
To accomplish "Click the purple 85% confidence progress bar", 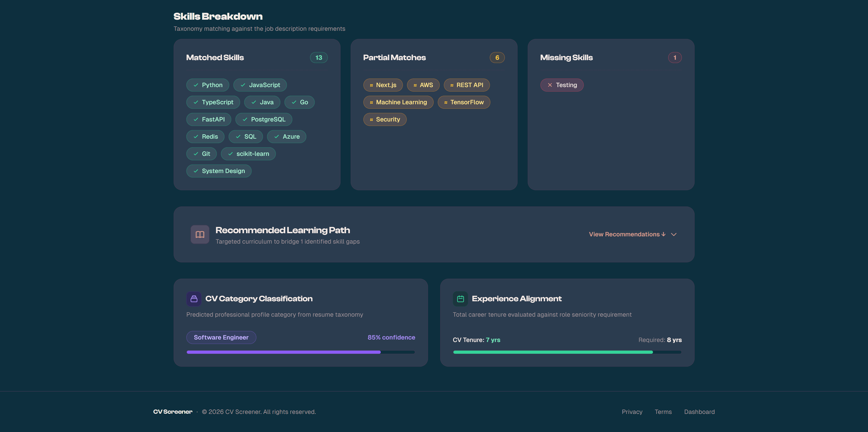I will click(300, 352).
